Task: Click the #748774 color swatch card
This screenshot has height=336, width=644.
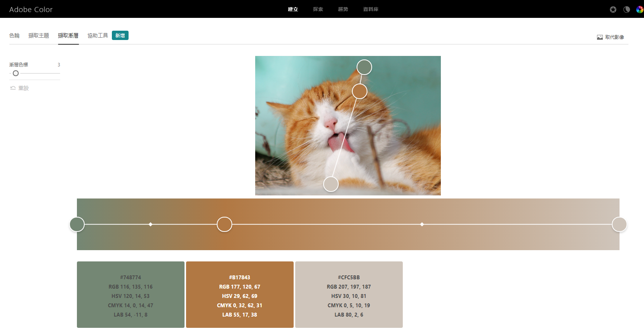Action: click(131, 294)
